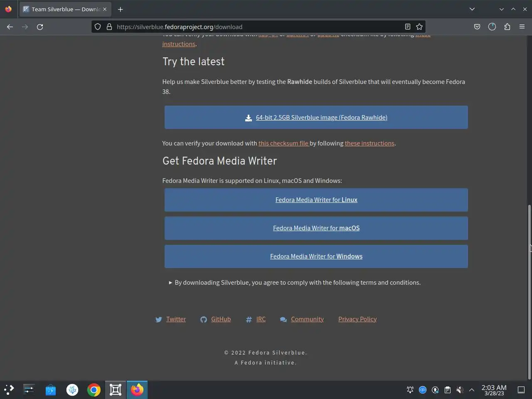Viewport: 532px width, 399px height.
Task: Click the Twitter bird icon
Action: (x=159, y=320)
